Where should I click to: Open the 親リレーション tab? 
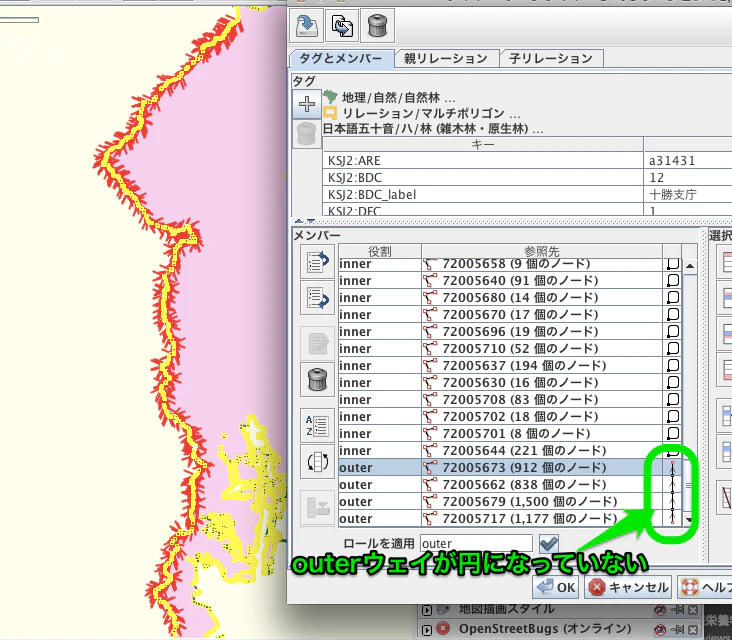(446, 58)
